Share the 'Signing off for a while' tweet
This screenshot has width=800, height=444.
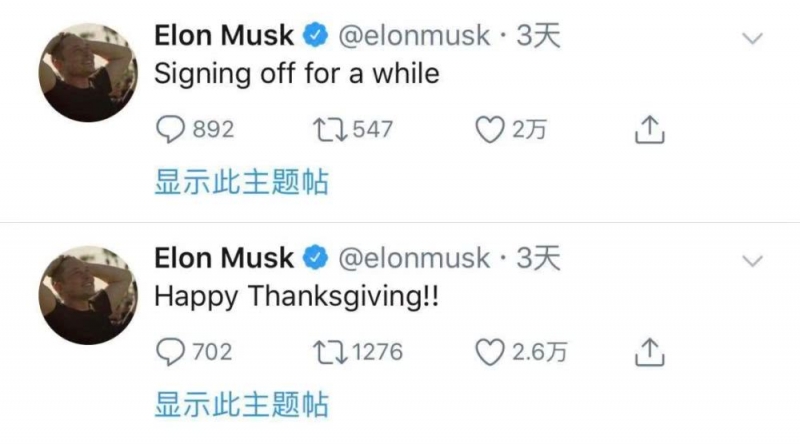pyautogui.click(x=649, y=130)
